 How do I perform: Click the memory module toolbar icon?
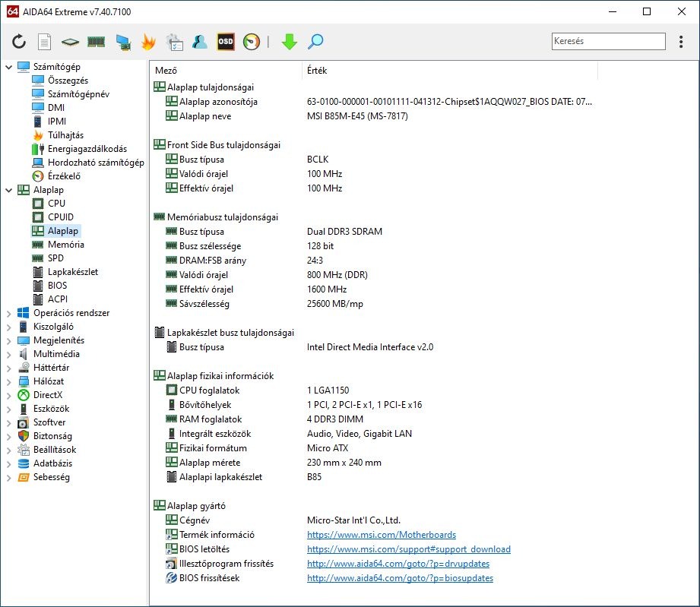96,42
